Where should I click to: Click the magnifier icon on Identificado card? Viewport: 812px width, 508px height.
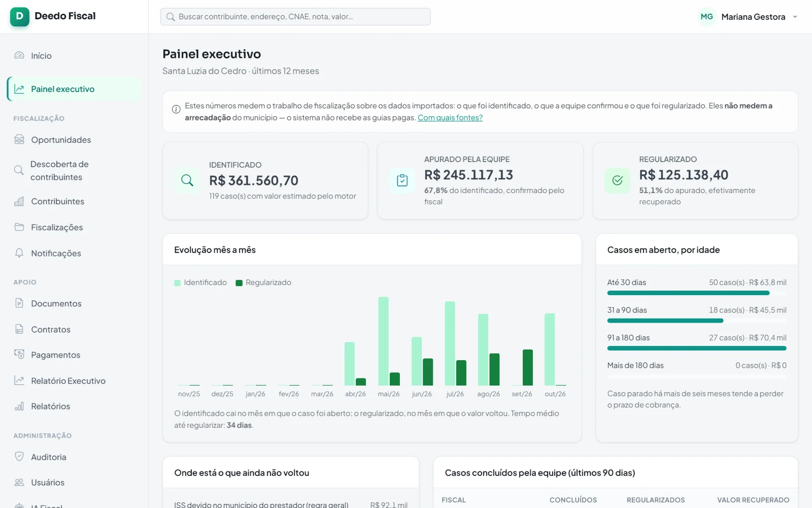pyautogui.click(x=187, y=180)
